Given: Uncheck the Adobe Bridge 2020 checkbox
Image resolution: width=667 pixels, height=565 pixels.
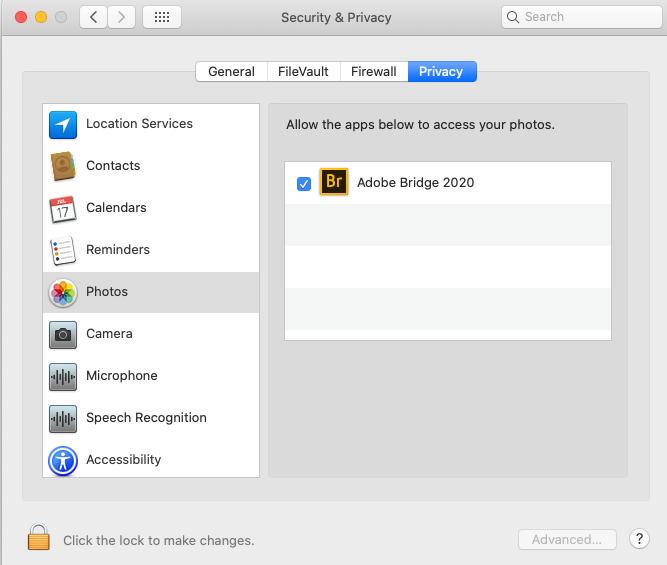Looking at the screenshot, I should (x=304, y=184).
